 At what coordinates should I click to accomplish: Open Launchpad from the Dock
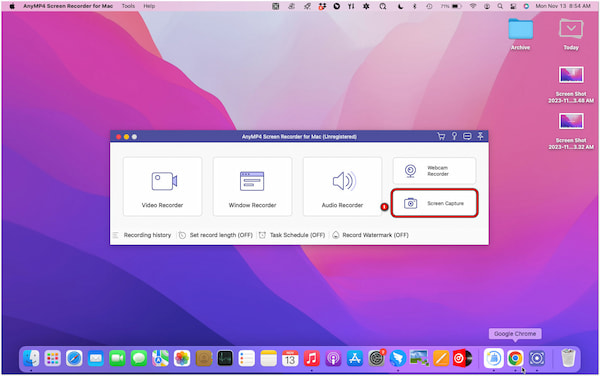click(52, 358)
